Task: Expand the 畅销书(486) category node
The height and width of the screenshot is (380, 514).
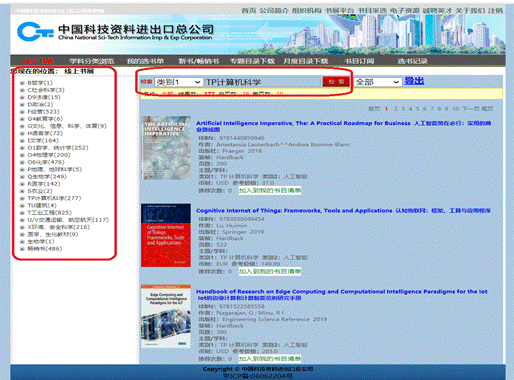Action: pos(22,249)
